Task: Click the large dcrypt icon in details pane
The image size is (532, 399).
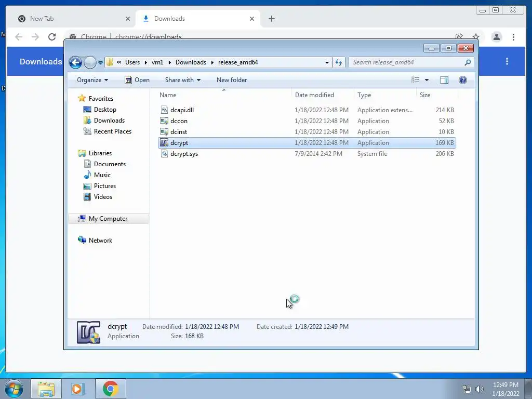Action: point(88,332)
